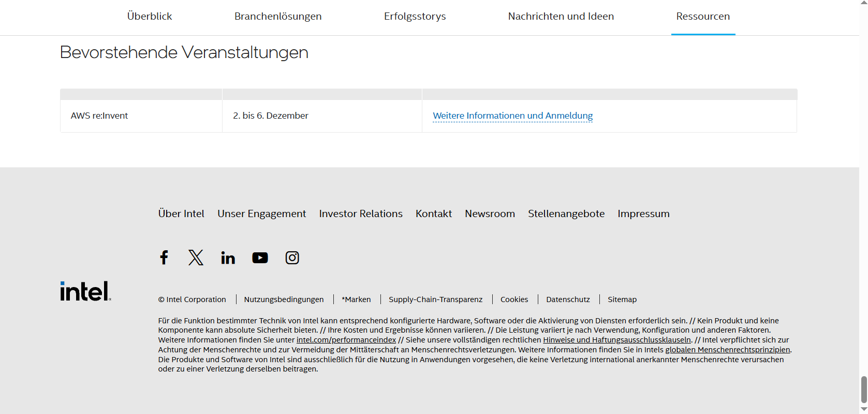The height and width of the screenshot is (414, 868).
Task: Click the © Intel Corporation text
Action: tap(192, 299)
